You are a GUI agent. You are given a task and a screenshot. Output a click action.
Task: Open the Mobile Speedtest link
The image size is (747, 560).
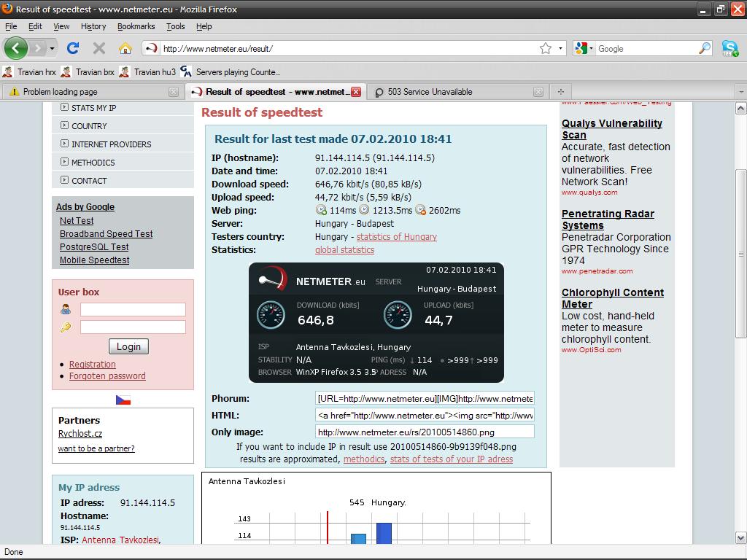[94, 260]
